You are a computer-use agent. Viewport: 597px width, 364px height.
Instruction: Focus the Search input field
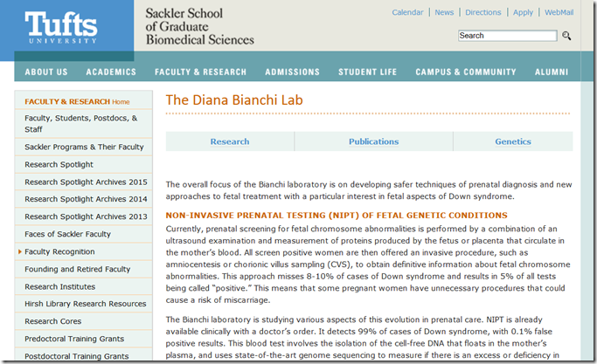tap(508, 36)
